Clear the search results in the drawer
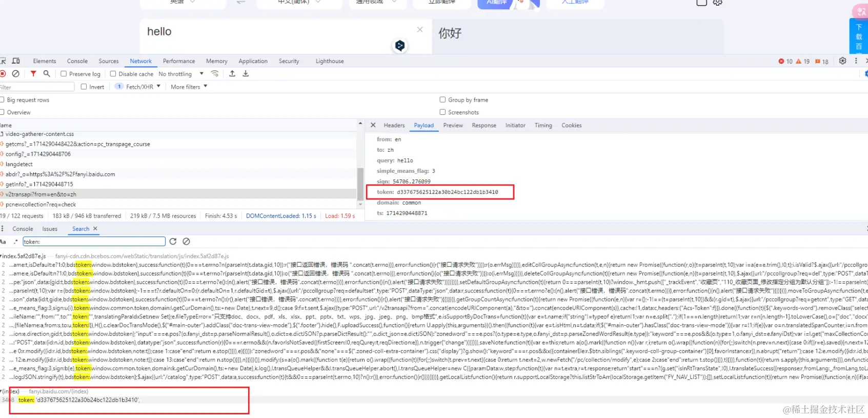This screenshot has width=868, height=418. 186,242
